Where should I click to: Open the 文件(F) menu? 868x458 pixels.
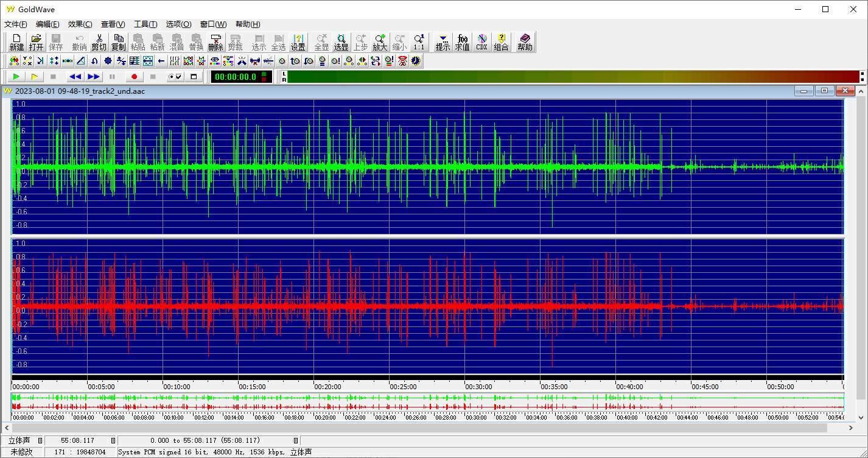coord(16,24)
